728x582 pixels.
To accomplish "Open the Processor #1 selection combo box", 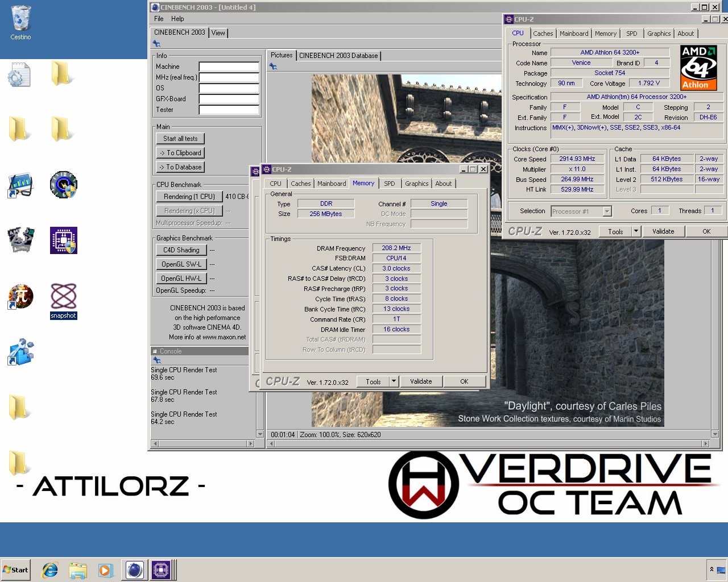I will [x=581, y=211].
